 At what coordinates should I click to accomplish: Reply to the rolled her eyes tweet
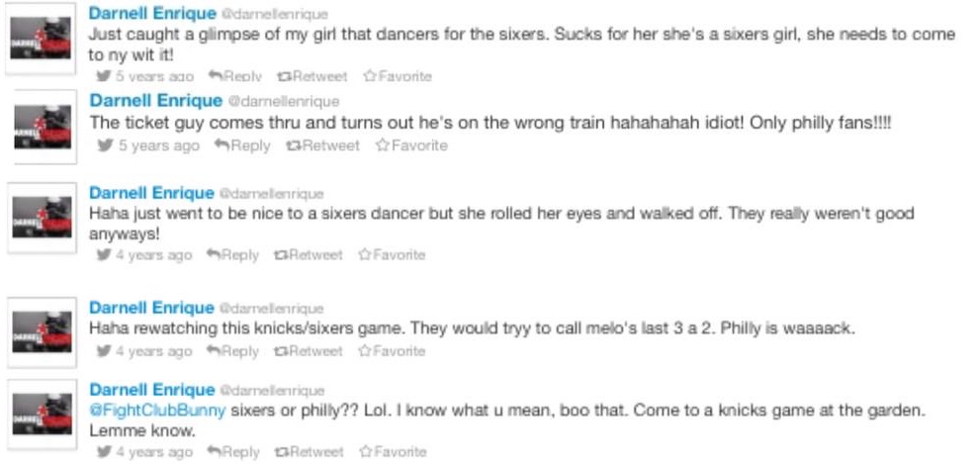233,254
